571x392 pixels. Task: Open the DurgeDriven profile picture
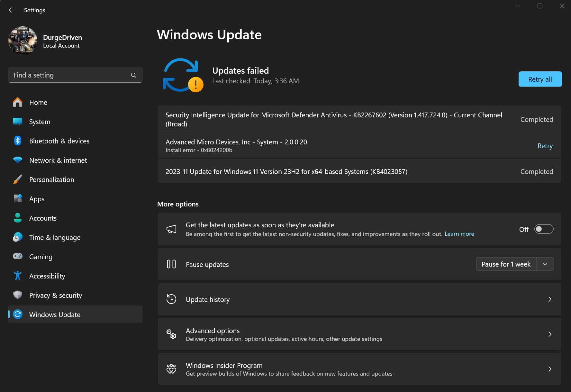point(23,41)
